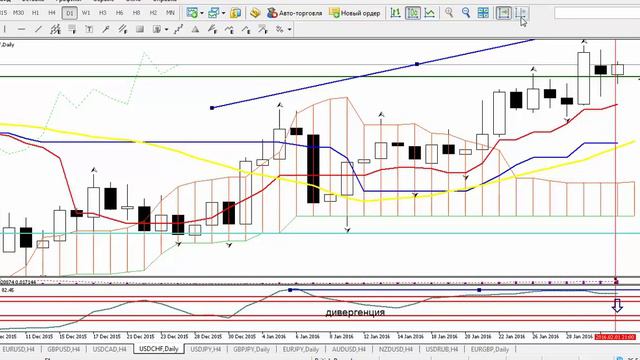Click the percent tool icon

280,29
